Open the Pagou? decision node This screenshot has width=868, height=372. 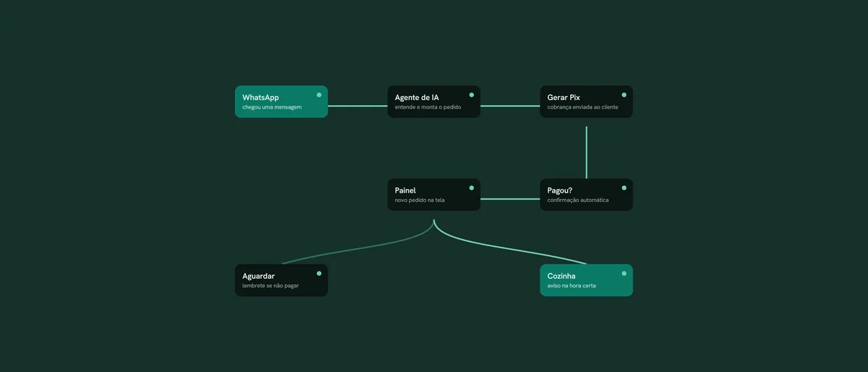[587, 195]
